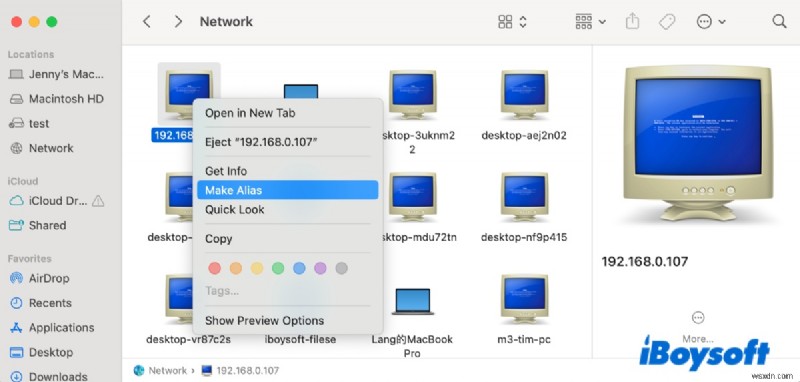Viewport: 800px width, 382px height.
Task: Click the desktop-nf9p415 name label
Action: [x=524, y=237]
